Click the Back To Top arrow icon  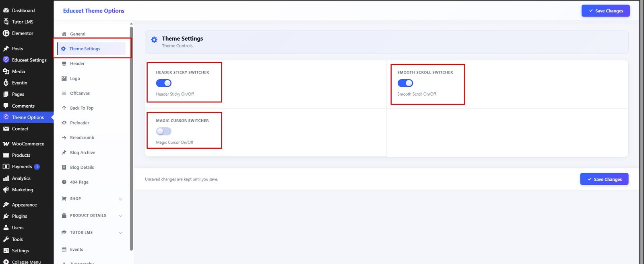tap(64, 108)
